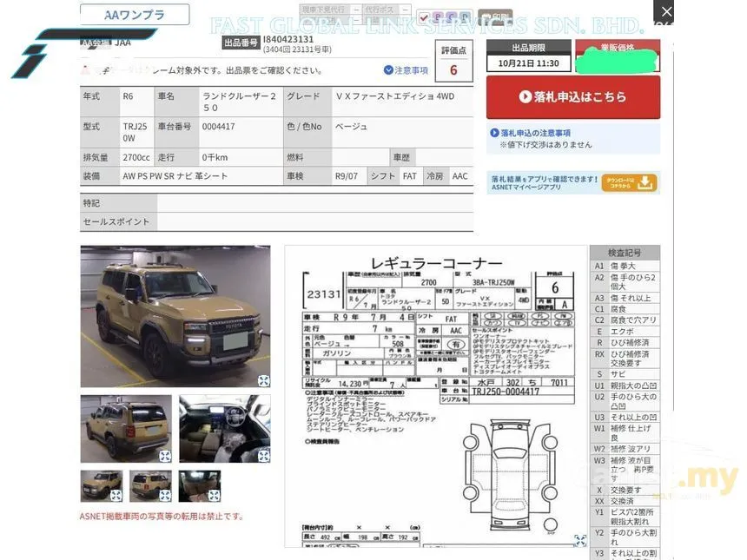Viewport: 747px width, 560px height.
Task: Select the car name ランドクルーザー250 cell
Action: 241,102
